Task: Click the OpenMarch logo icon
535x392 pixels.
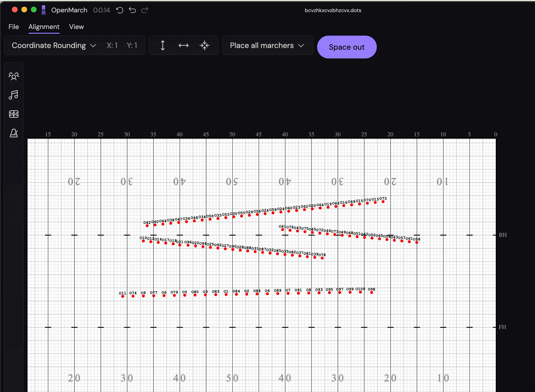Action: (x=43, y=10)
